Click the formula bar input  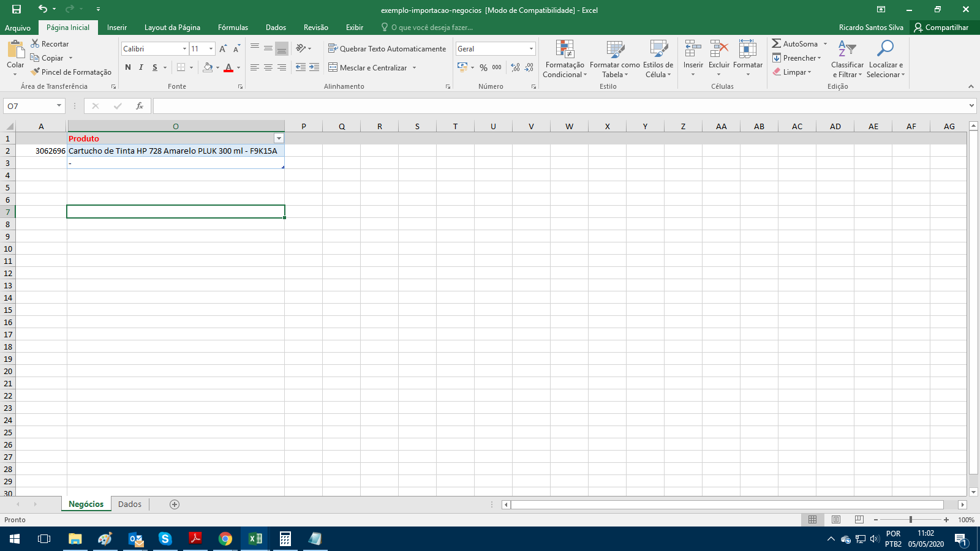click(x=560, y=106)
